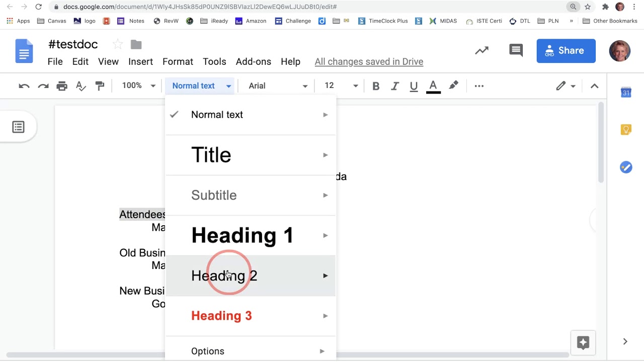Viewport: 644px width, 362px height.
Task: Open the Format menu
Action: tap(178, 62)
